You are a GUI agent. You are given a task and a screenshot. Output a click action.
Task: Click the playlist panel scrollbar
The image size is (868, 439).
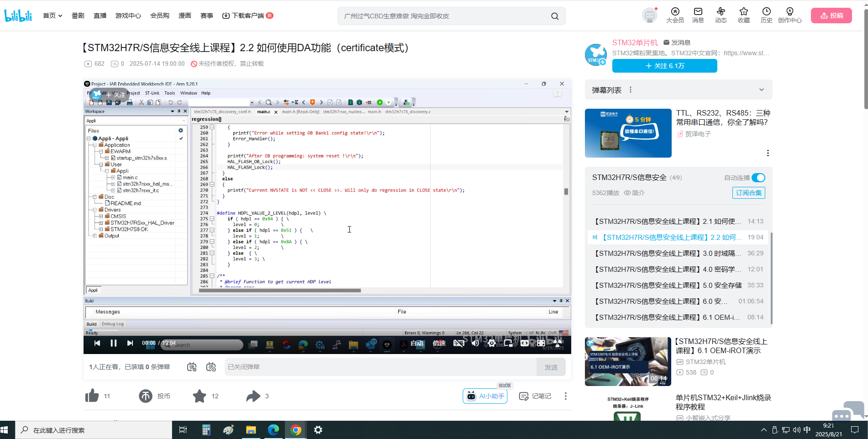(771, 279)
